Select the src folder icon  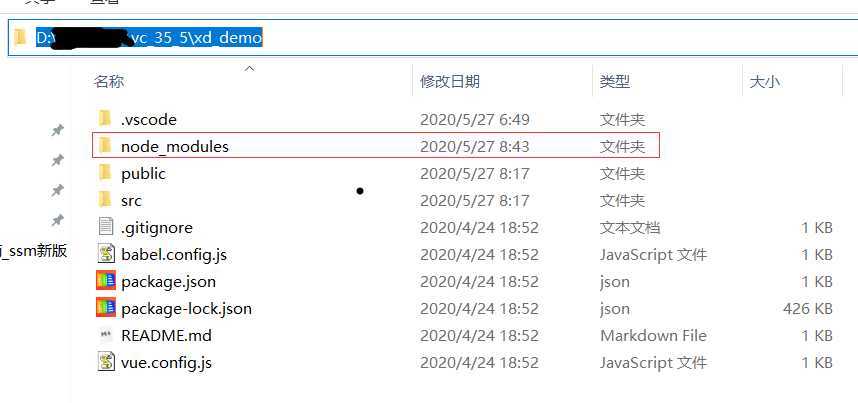pos(105,200)
